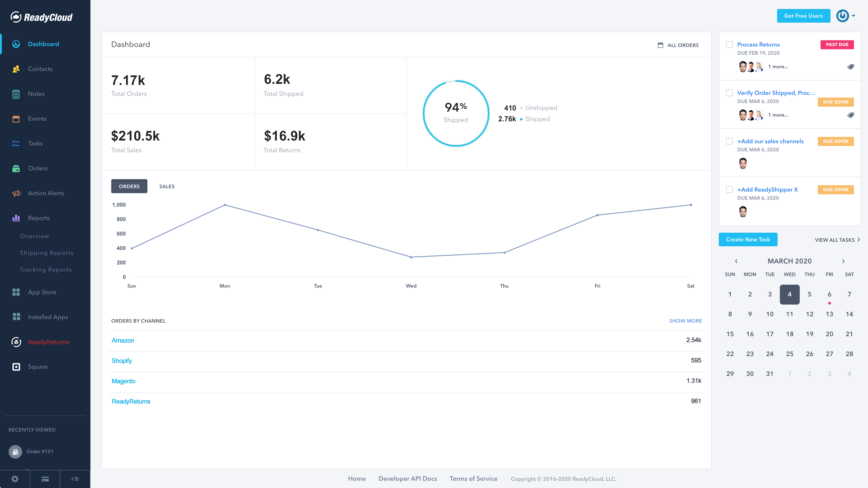Go to previous month in calendar
This screenshot has height=488, width=868.
click(736, 261)
